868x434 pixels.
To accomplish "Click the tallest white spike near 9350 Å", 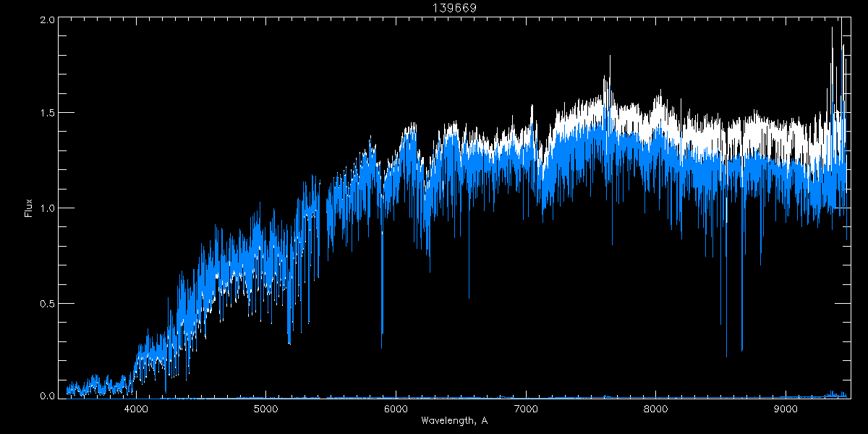I will pyautogui.click(x=832, y=28).
